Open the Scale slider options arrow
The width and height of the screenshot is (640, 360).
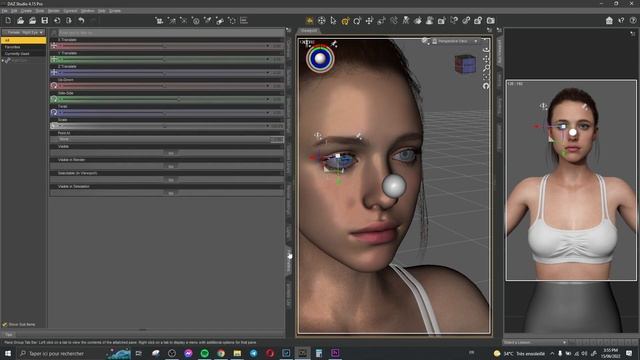268,126
